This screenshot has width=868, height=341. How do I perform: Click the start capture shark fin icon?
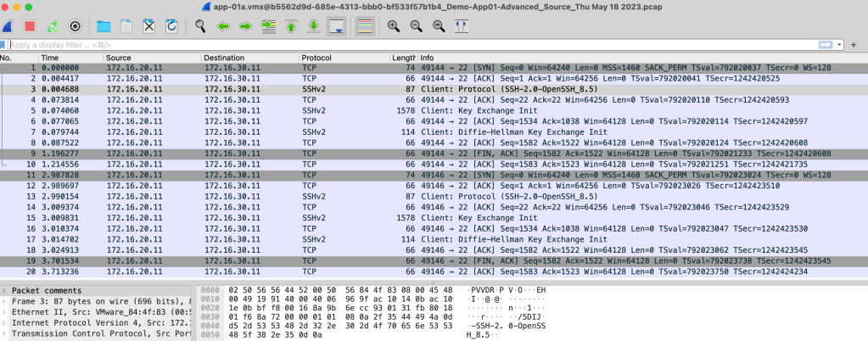(x=8, y=26)
